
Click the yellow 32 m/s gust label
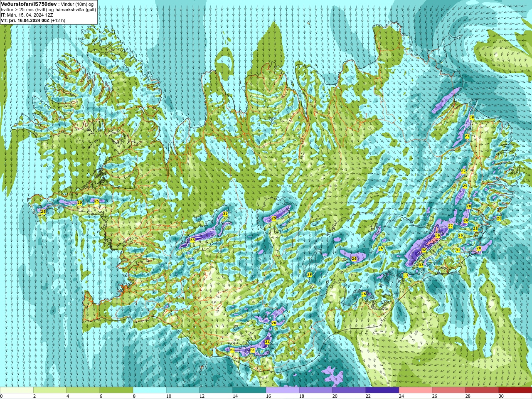pos(424,250)
